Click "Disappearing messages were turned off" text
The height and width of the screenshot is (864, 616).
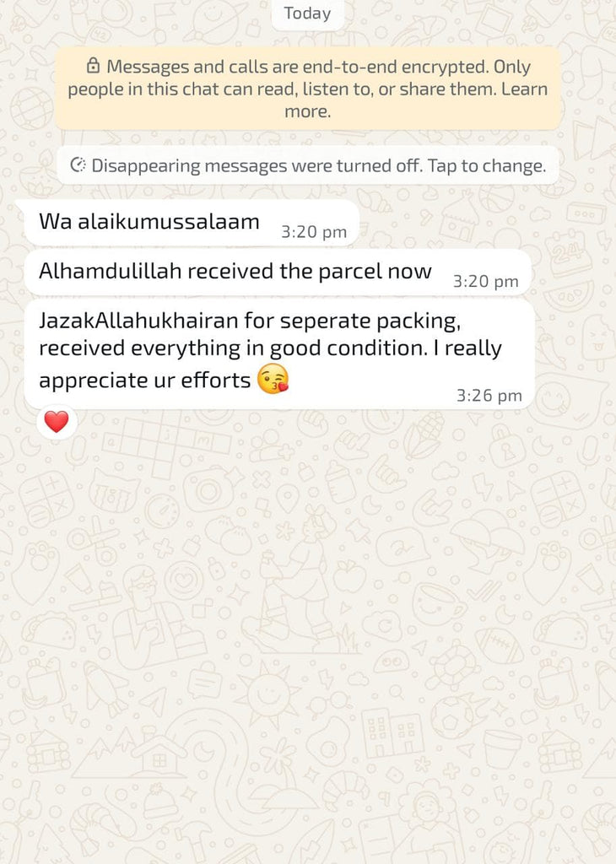point(257,165)
